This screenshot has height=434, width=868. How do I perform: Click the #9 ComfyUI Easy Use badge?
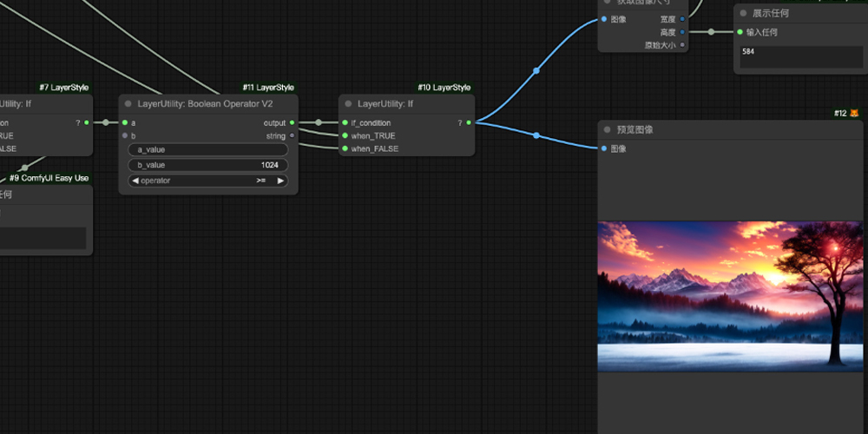tap(49, 178)
